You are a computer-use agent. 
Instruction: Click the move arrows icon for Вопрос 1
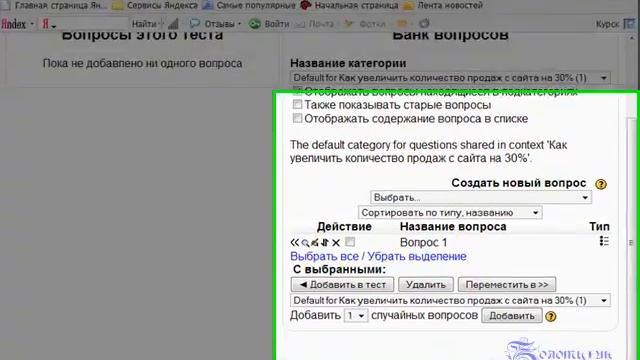[325, 242]
